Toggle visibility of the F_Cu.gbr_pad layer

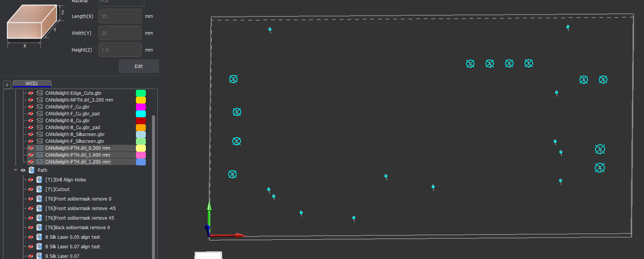point(31,113)
